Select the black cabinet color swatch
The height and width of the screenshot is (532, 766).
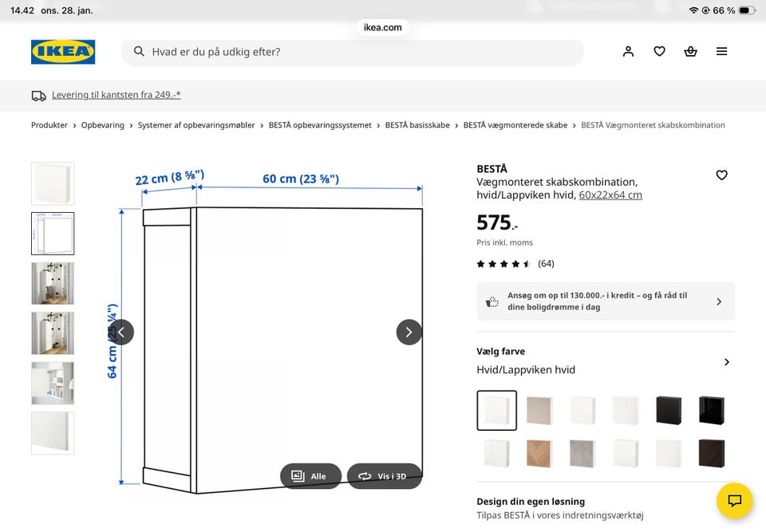click(x=669, y=410)
